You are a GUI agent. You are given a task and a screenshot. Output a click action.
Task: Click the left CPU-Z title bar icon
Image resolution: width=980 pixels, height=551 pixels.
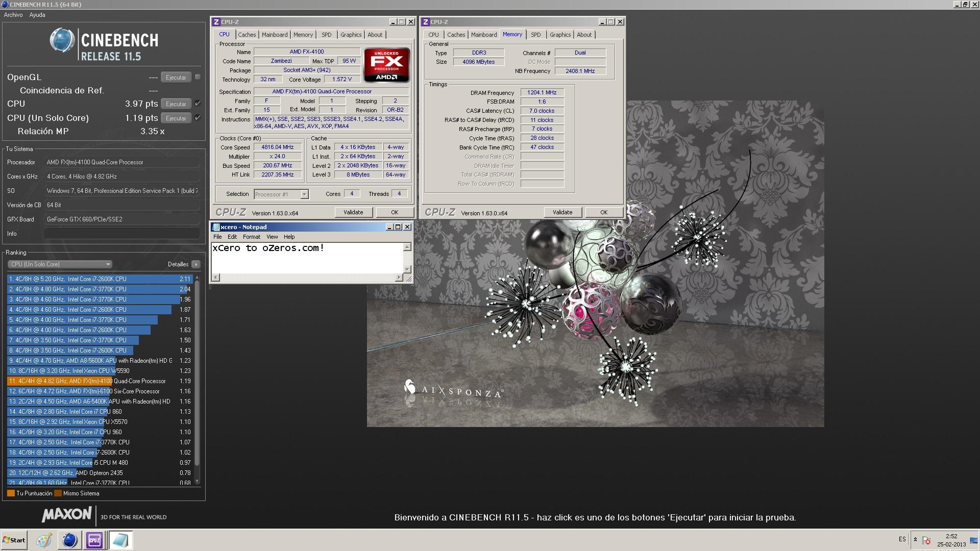tap(216, 22)
